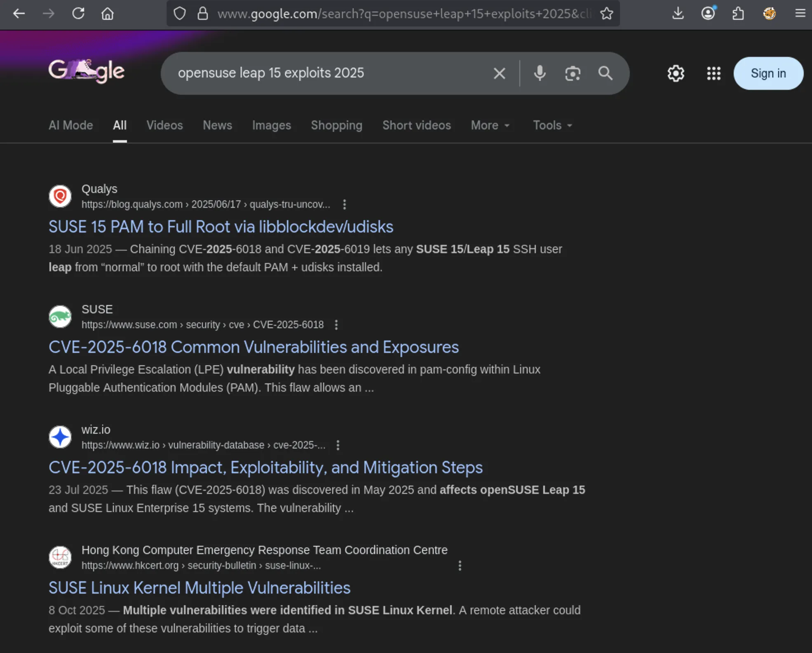Image resolution: width=812 pixels, height=653 pixels.
Task: Switch to Short videos tab
Action: [x=417, y=125]
